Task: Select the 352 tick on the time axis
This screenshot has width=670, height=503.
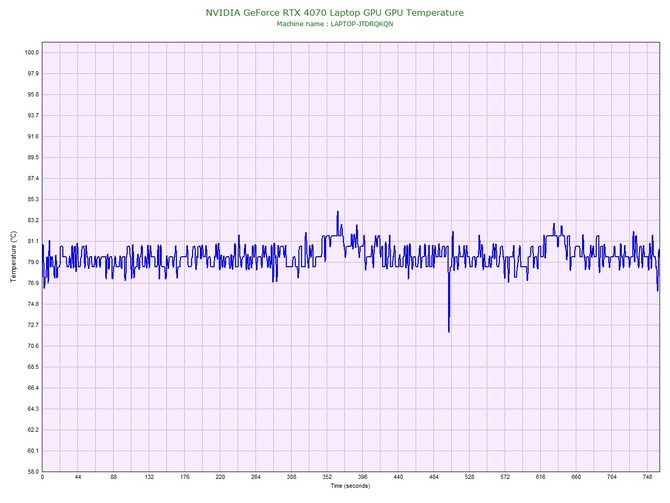Action: pos(327,478)
